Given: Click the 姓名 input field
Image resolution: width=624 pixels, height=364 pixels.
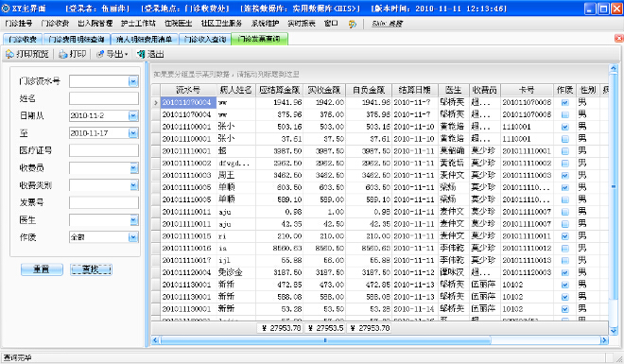Looking at the screenshot, I should point(104,98).
